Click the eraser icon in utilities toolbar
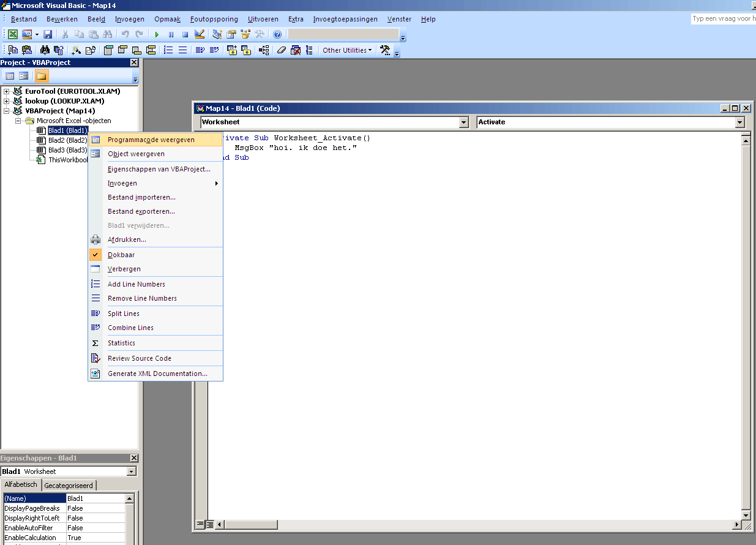756x545 pixels. [282, 50]
